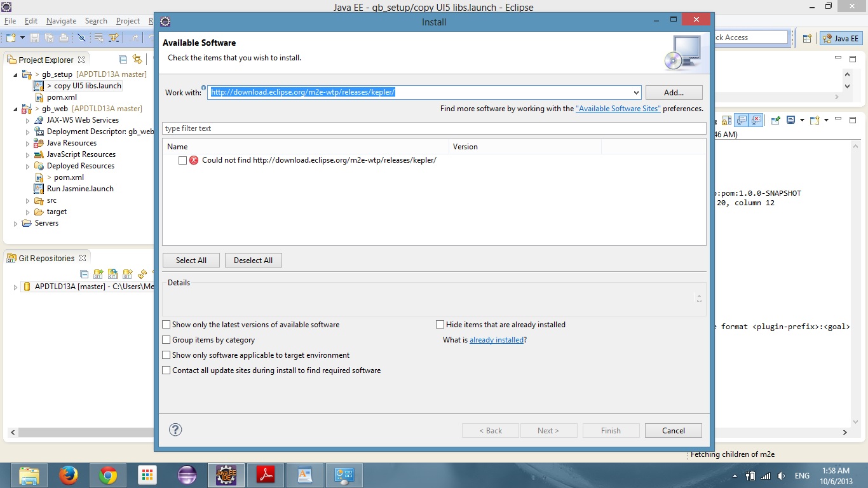Open the Navigate menu

[x=61, y=21]
